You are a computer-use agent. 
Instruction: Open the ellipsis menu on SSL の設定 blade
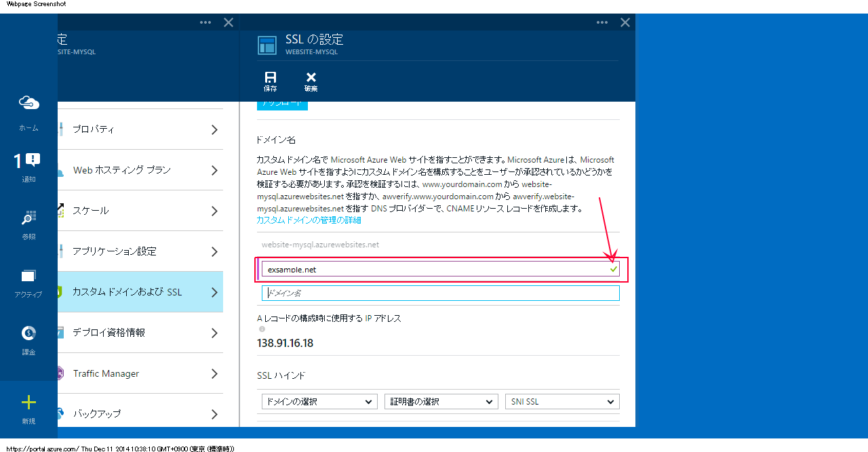click(602, 22)
